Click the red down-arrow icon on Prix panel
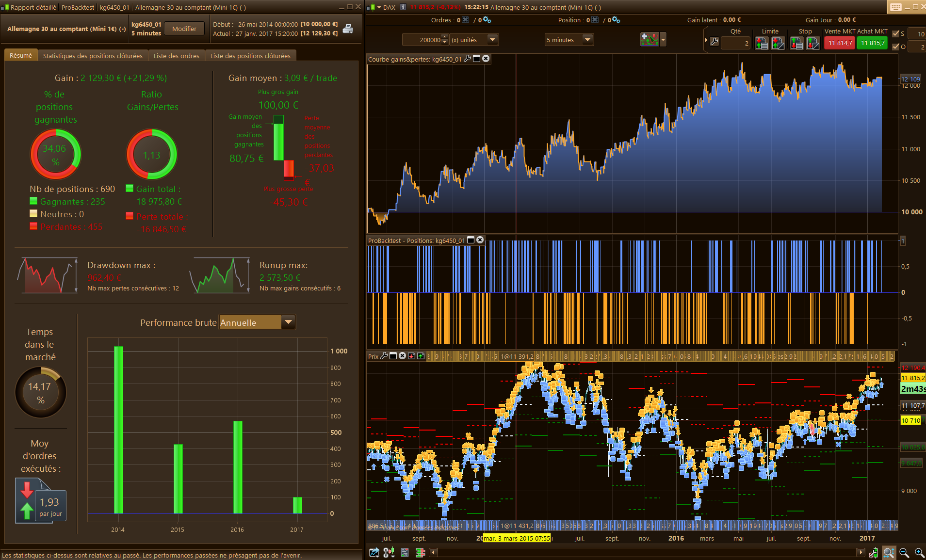This screenshot has height=560, width=926. (411, 356)
